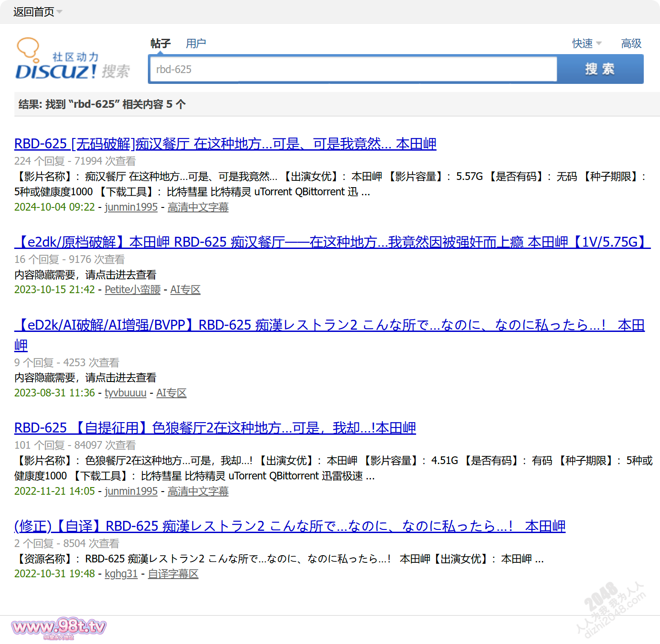
Task: View profile of author Petite/小蛮腰
Action: (x=133, y=290)
